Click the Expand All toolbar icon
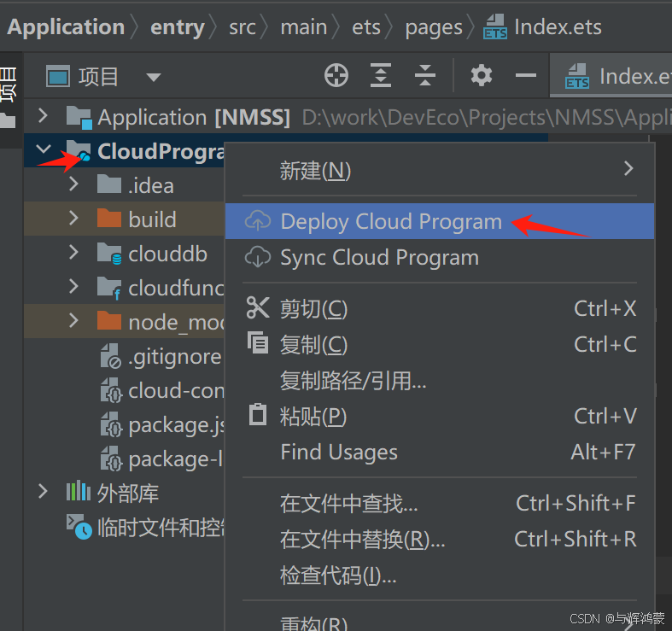Screen dimensions: 672x631 point(381,75)
